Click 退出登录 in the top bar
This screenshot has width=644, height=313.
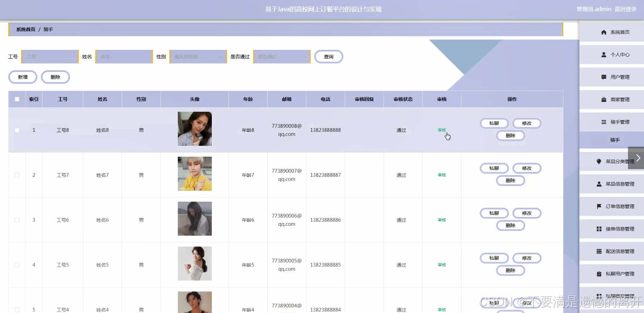[x=626, y=9]
